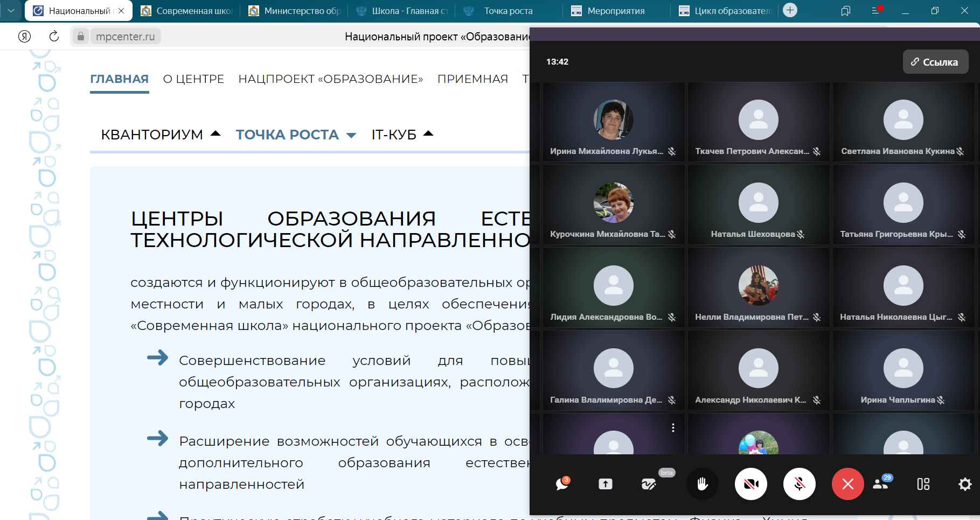Image resolution: width=980 pixels, height=520 pixels.
Task: Open the call settings gear
Action: [x=965, y=484]
